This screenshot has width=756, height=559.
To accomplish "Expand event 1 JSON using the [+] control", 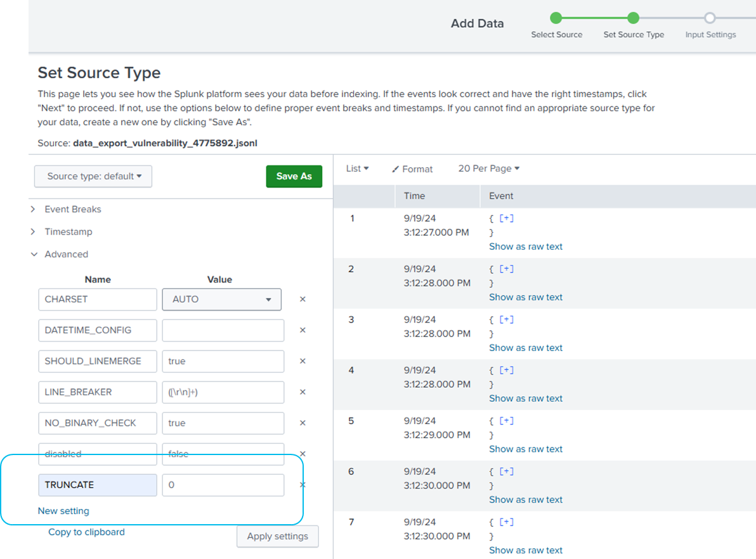I will pos(506,218).
